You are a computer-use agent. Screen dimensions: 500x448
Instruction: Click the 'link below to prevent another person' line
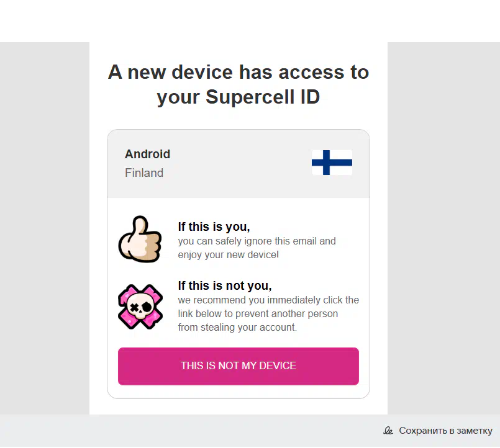point(258,314)
